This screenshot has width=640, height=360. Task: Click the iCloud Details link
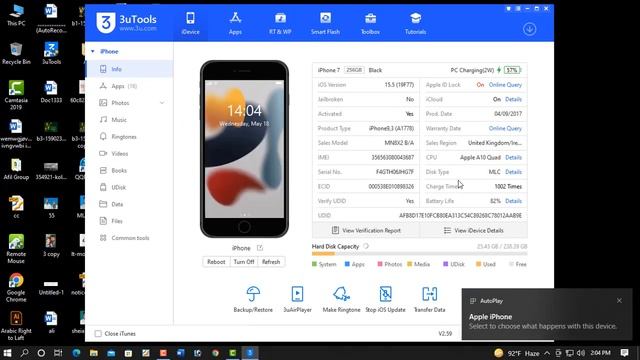pos(513,99)
